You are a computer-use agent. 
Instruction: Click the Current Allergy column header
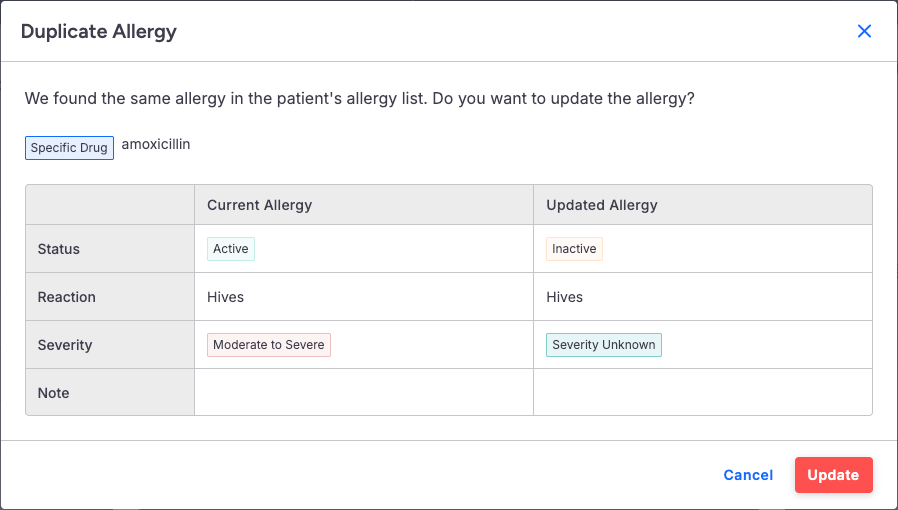click(260, 205)
